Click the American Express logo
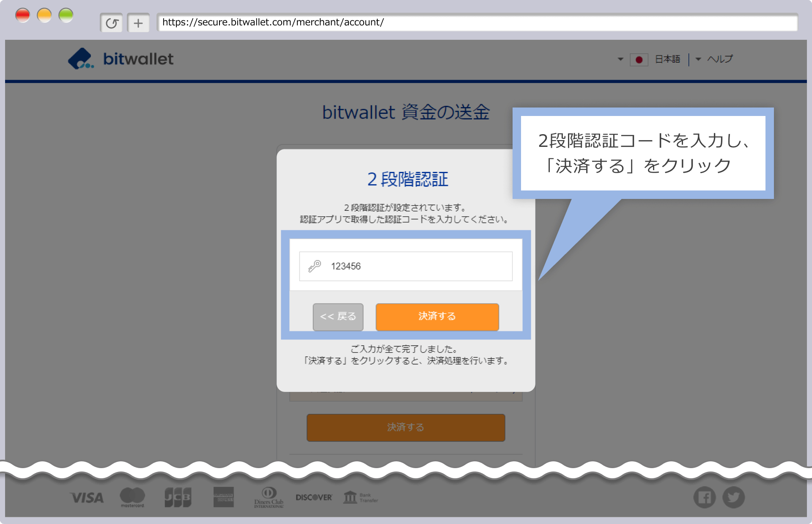The width and height of the screenshot is (812, 524). click(x=224, y=497)
